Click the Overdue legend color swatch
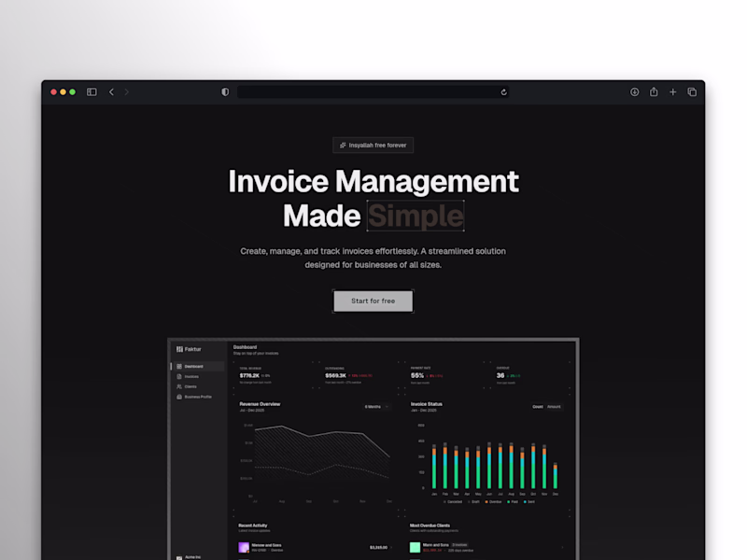The height and width of the screenshot is (560, 747). click(x=486, y=502)
